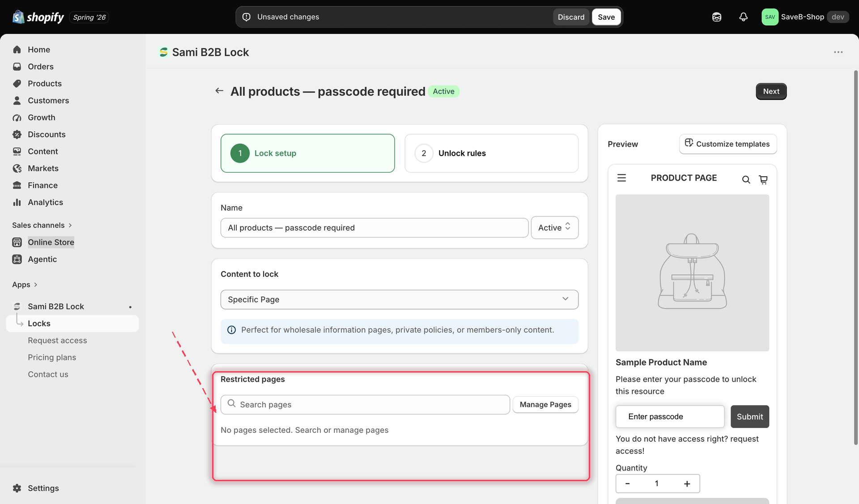Decrease quantity with the minus button
Viewport: 859px width, 504px height.
tap(627, 484)
